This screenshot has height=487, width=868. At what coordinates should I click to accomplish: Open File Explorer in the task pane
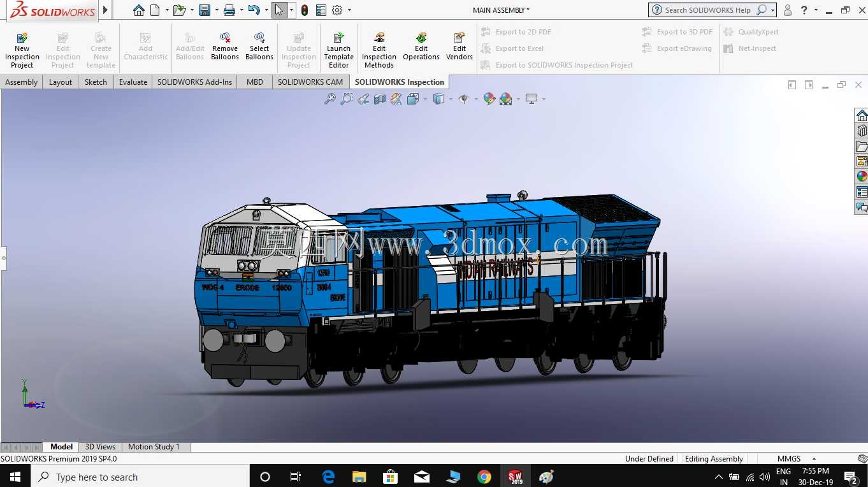pyautogui.click(x=862, y=146)
